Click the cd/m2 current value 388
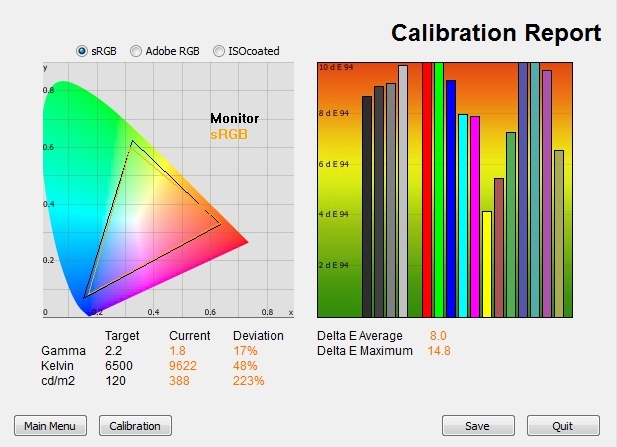Screen dimensions: 617x447 pyautogui.click(x=179, y=381)
